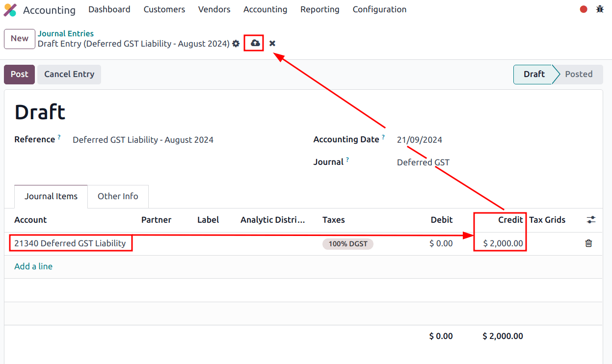Save the record with cloud upload icon
The width and height of the screenshot is (612, 364).
(255, 43)
